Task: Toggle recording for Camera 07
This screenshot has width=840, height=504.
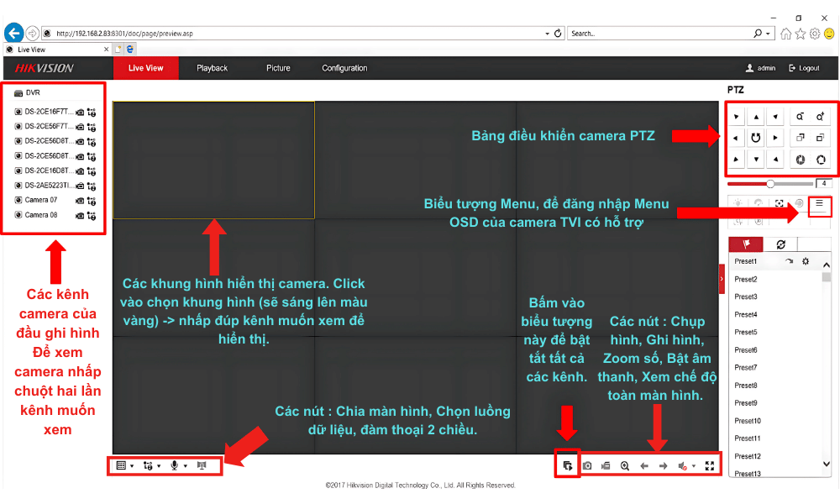Action: pos(80,201)
